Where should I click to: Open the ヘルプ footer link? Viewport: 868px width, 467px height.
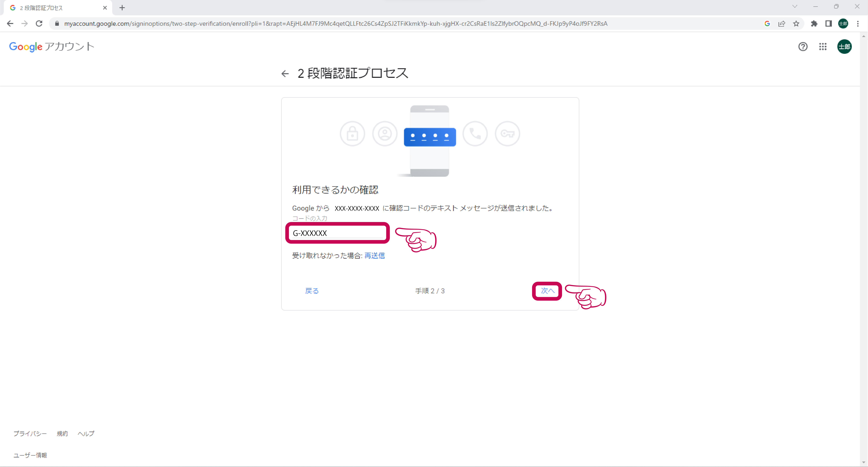86,433
